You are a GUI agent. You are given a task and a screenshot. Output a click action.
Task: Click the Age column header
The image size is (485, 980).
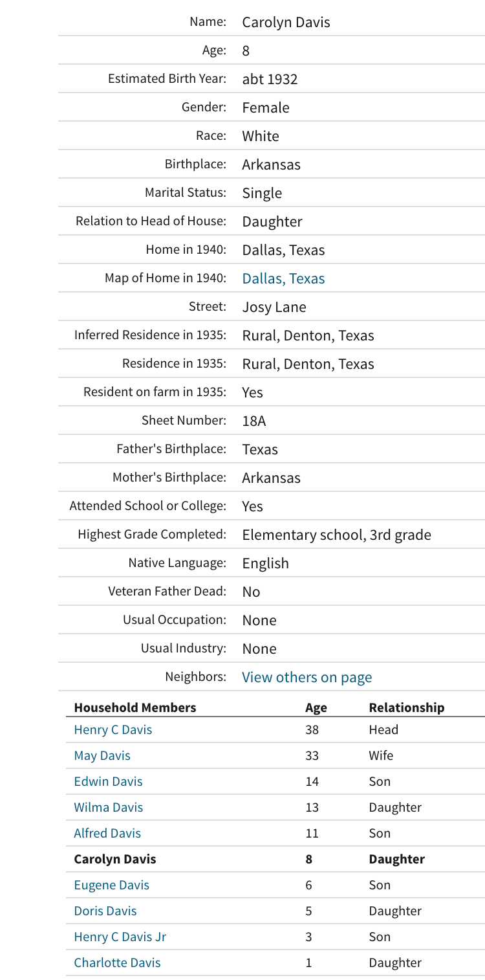[x=316, y=707]
